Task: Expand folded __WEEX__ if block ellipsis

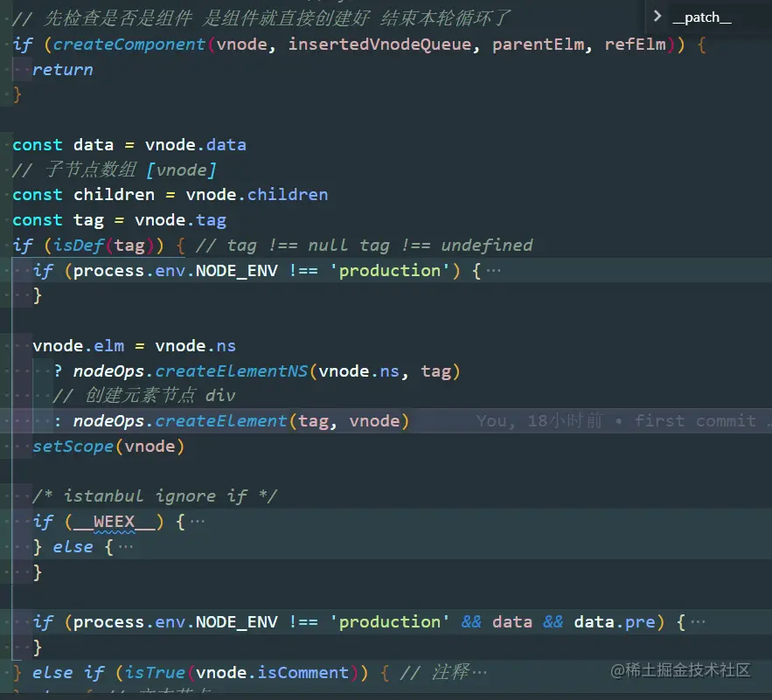Action: pos(198,522)
